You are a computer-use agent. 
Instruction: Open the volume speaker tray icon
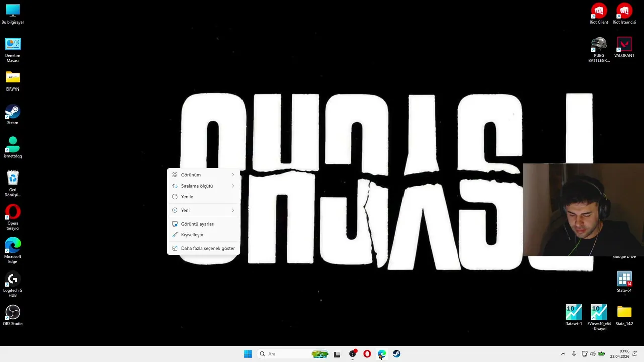[592, 354]
